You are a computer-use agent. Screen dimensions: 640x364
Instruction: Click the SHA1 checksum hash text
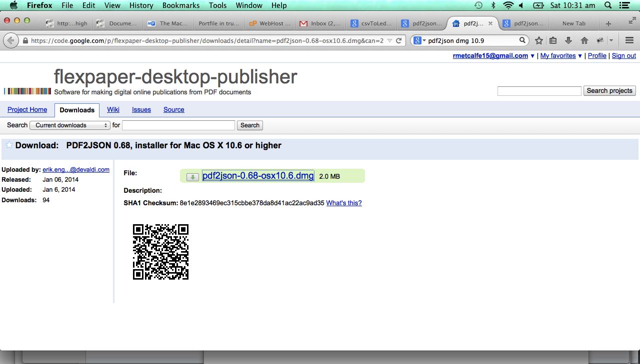coord(252,203)
